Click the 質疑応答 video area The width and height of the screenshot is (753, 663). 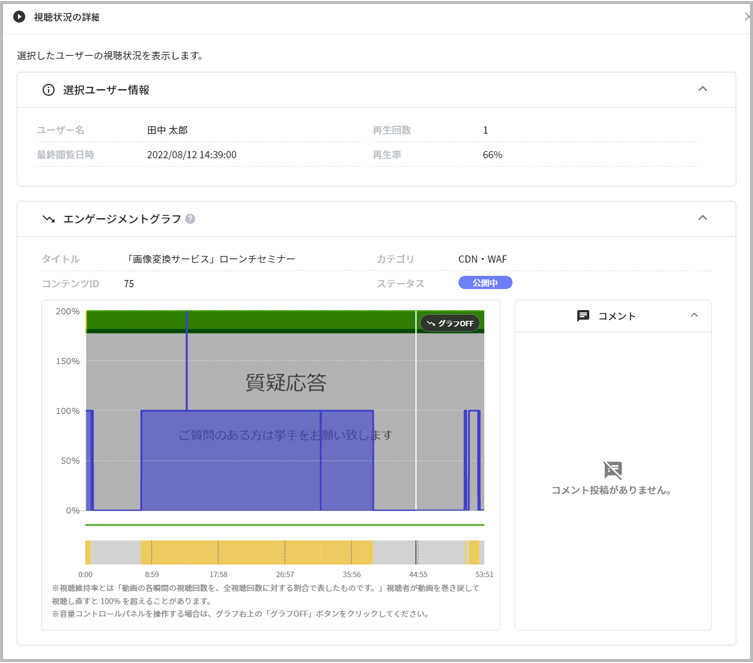point(285,410)
